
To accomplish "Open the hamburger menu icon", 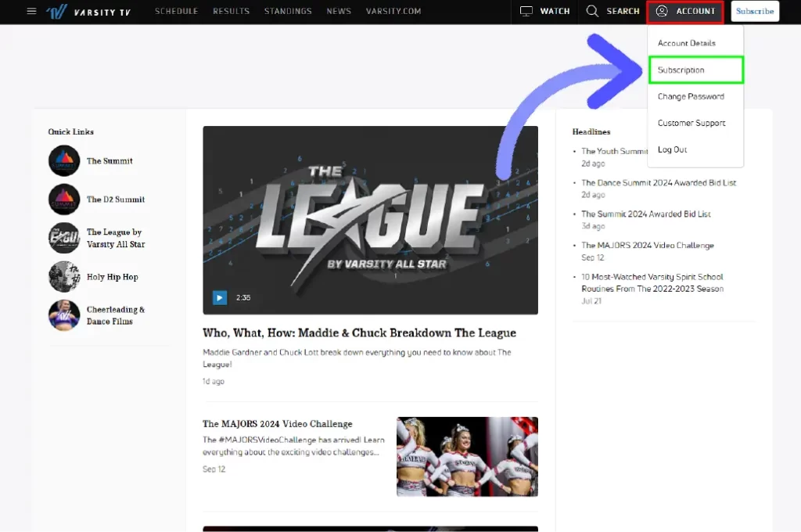I will [x=31, y=11].
